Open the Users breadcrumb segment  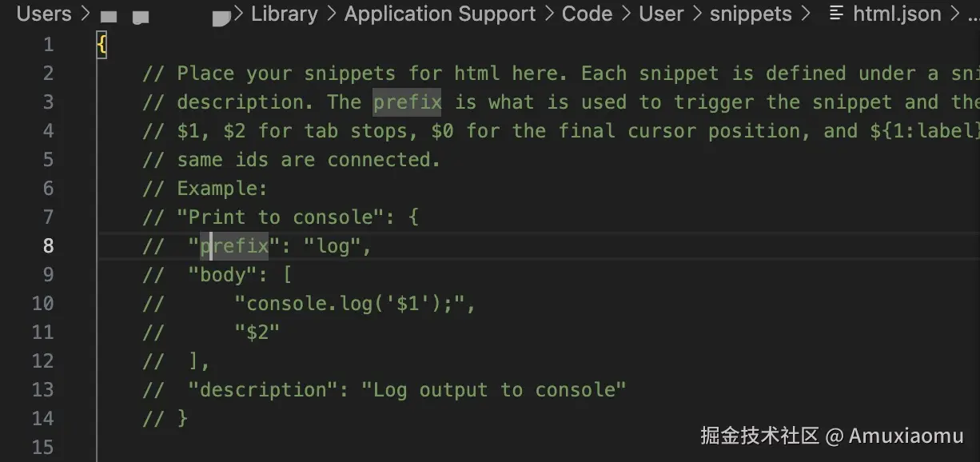coord(44,14)
